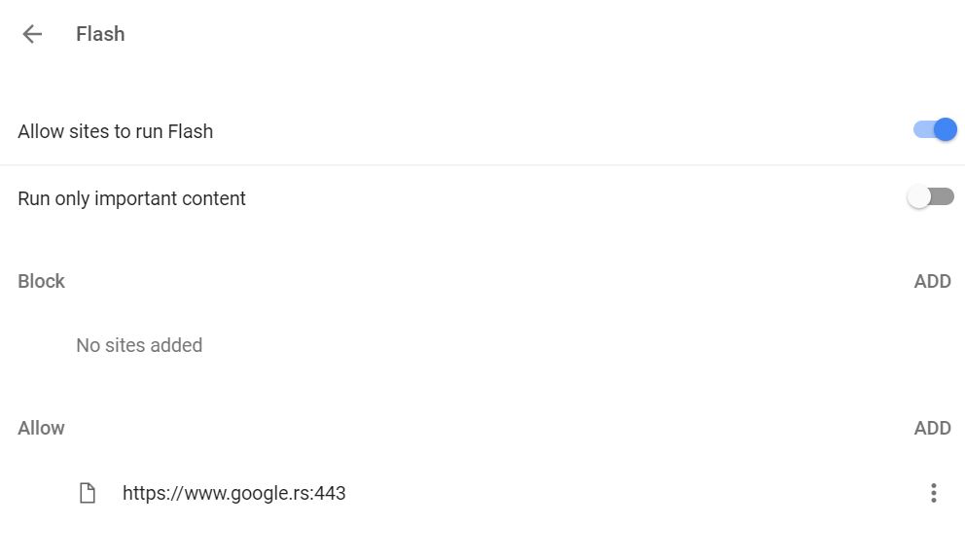The image size is (965, 560).
Task: Click the word "Flash" in Allow sites label
Action: coord(190,131)
